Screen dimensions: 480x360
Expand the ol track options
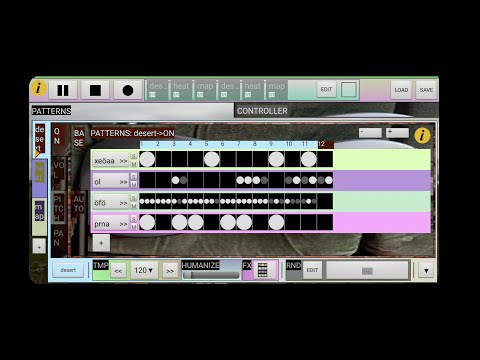(x=124, y=182)
